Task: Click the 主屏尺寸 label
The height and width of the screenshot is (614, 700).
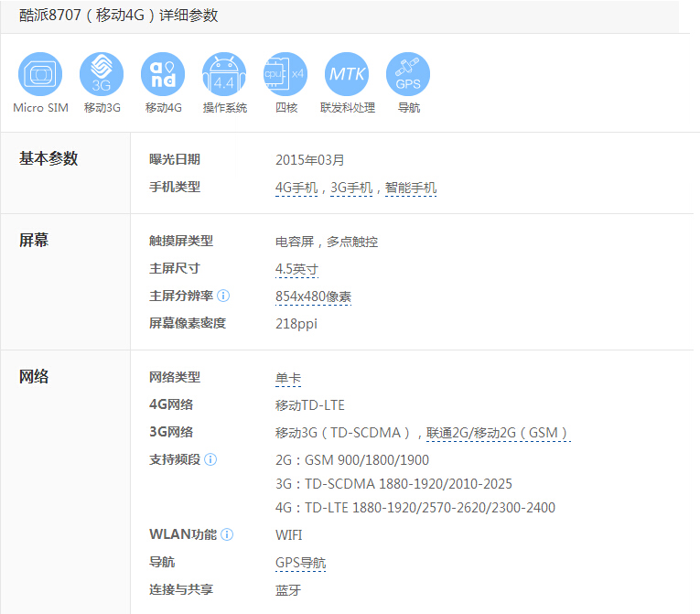Action: coord(175,268)
